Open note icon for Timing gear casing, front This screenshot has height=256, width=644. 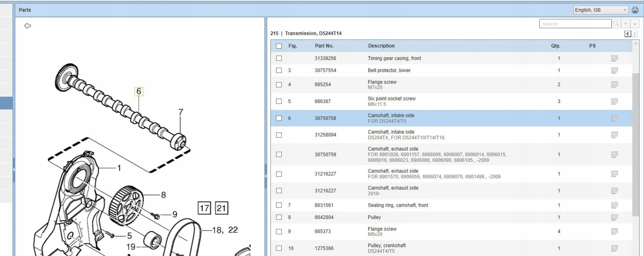point(614,58)
